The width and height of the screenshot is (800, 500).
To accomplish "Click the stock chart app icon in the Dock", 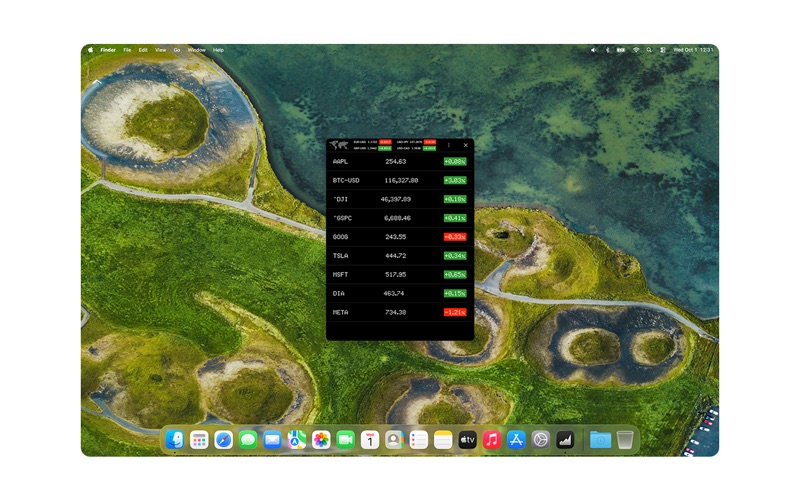I will pyautogui.click(x=565, y=440).
